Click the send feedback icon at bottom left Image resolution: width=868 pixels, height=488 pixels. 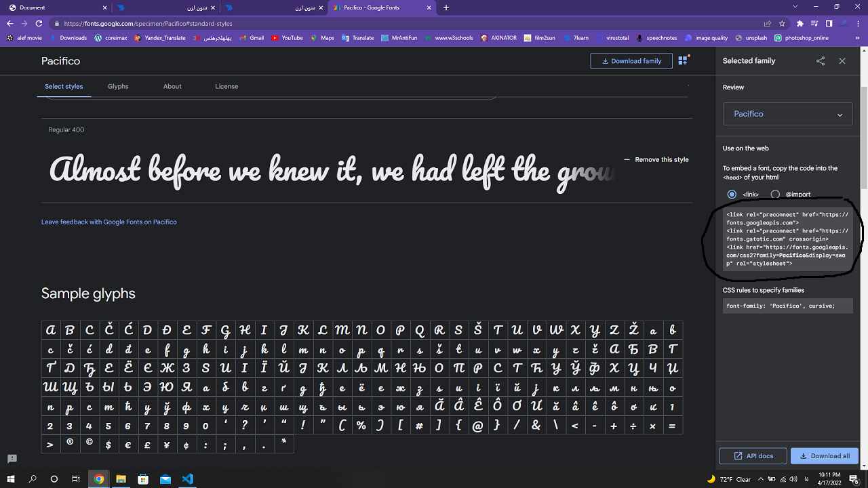(x=12, y=459)
